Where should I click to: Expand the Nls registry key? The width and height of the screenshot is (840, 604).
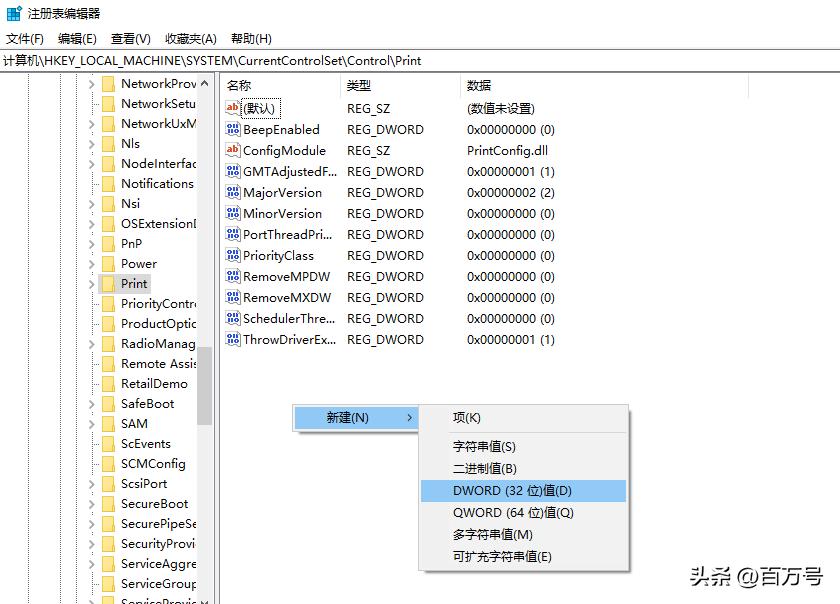point(93,143)
